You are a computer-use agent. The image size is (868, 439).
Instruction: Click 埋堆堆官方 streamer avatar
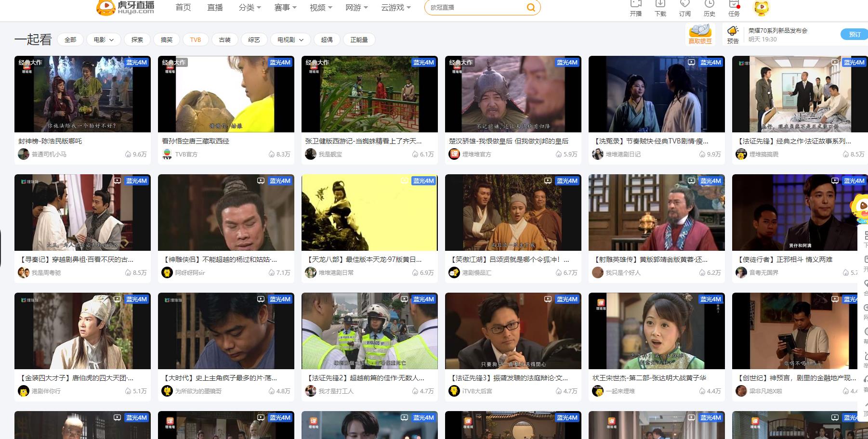pyautogui.click(x=454, y=154)
